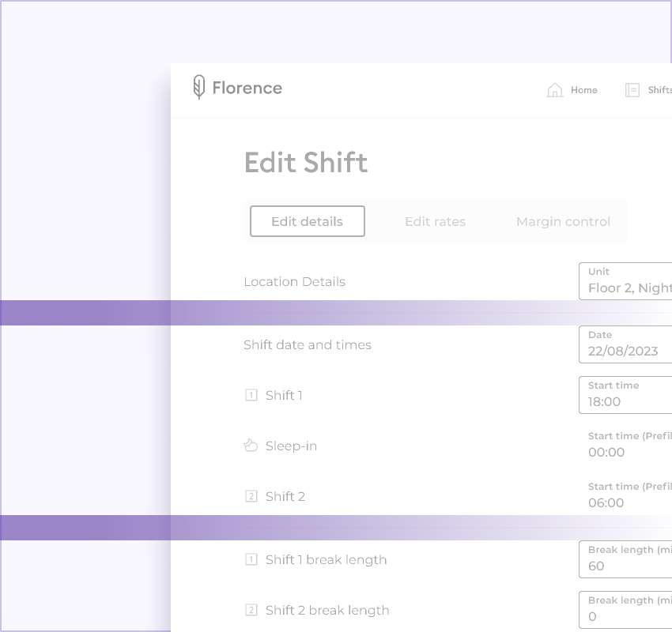Image resolution: width=672 pixels, height=632 pixels.
Task: Click the Home house icon
Action: point(554,90)
